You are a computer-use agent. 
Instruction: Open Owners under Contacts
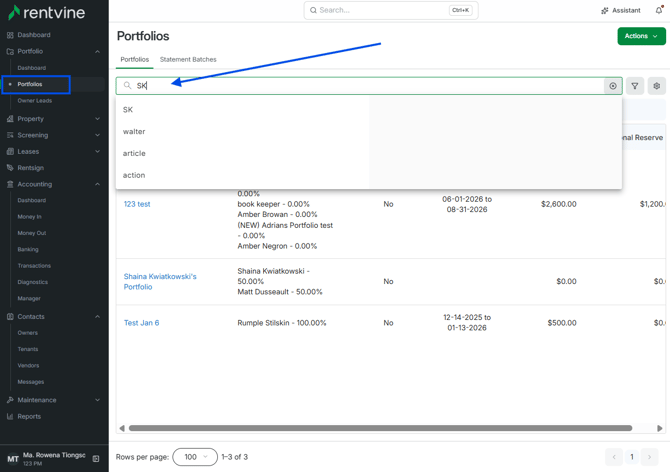(x=27, y=333)
